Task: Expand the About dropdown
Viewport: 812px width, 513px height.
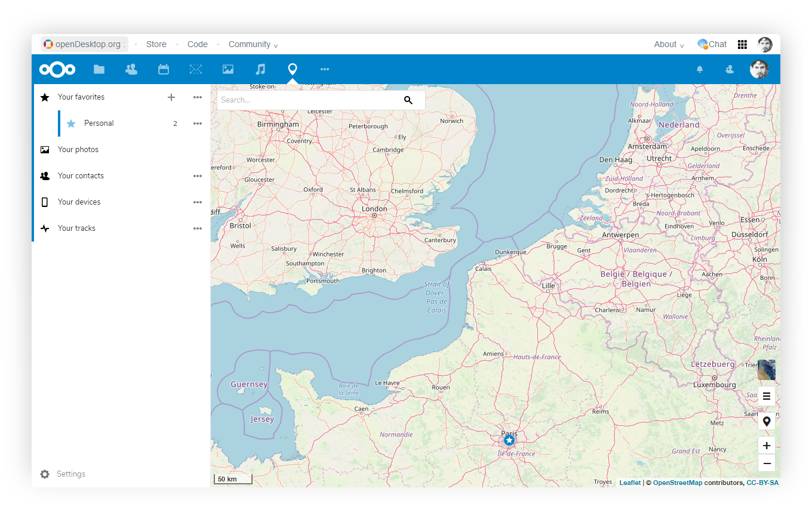Action: click(669, 44)
